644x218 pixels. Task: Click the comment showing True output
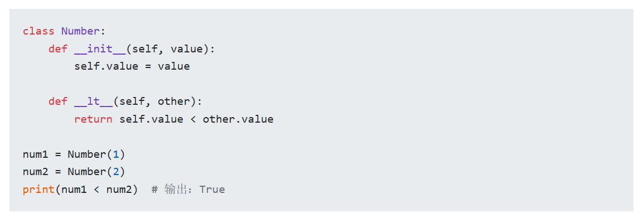tap(188, 189)
